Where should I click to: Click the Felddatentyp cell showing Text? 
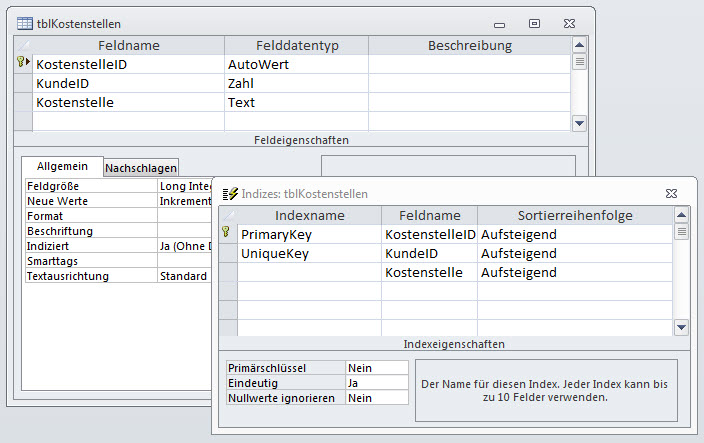pyautogui.click(x=296, y=102)
